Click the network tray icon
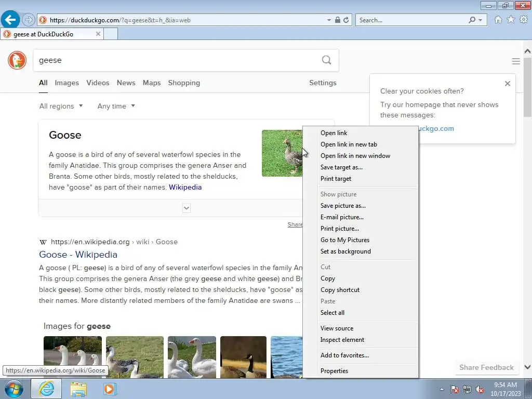This screenshot has width=532, height=399. pyautogui.click(x=467, y=390)
